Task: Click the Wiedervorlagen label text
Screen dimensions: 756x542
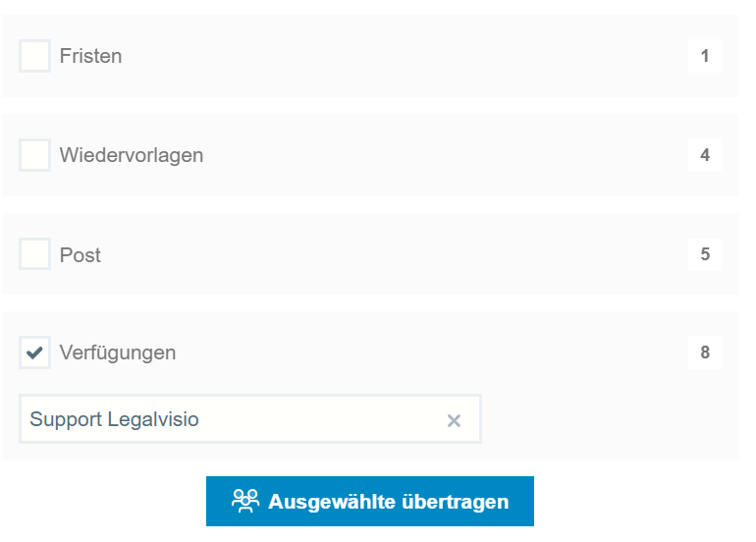Action: click(x=132, y=155)
